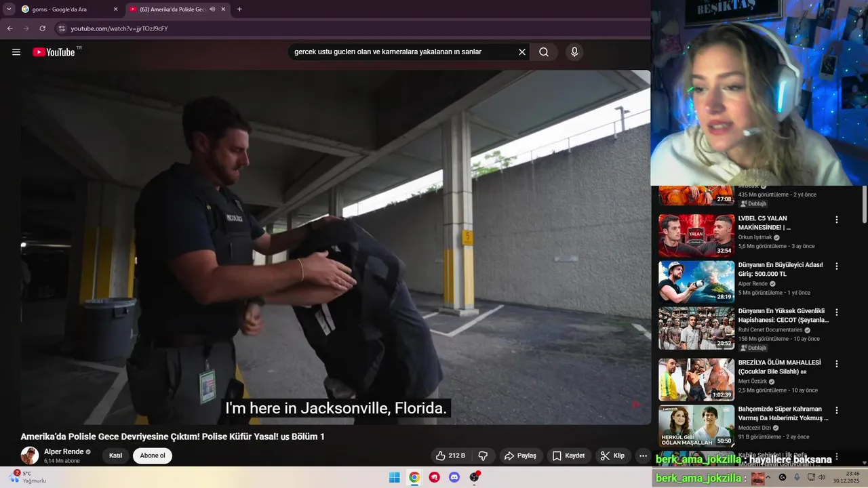Open site info icon in the address bar

[62, 28]
